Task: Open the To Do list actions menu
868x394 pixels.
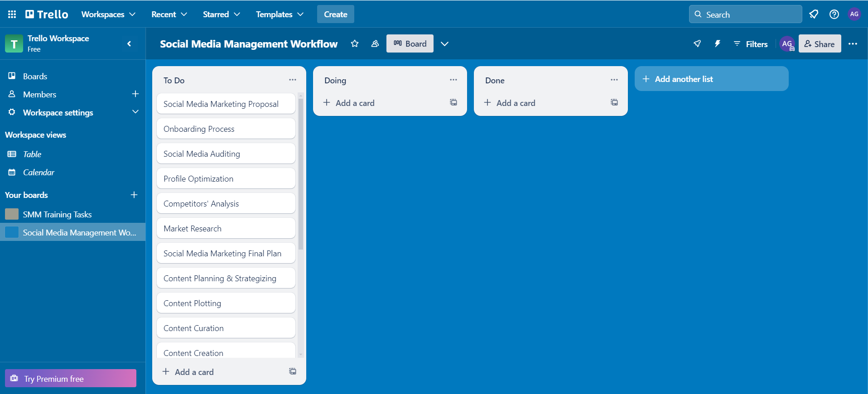Action: 293,80
